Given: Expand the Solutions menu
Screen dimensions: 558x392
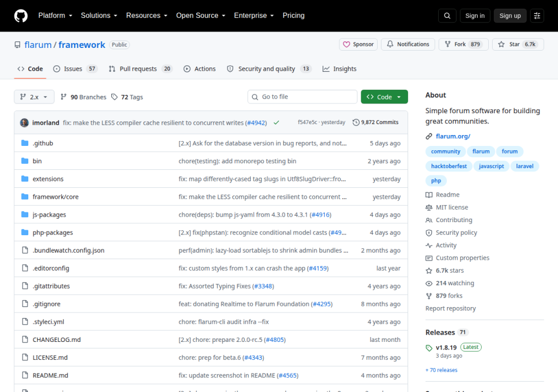Looking at the screenshot, I should click(x=99, y=16).
